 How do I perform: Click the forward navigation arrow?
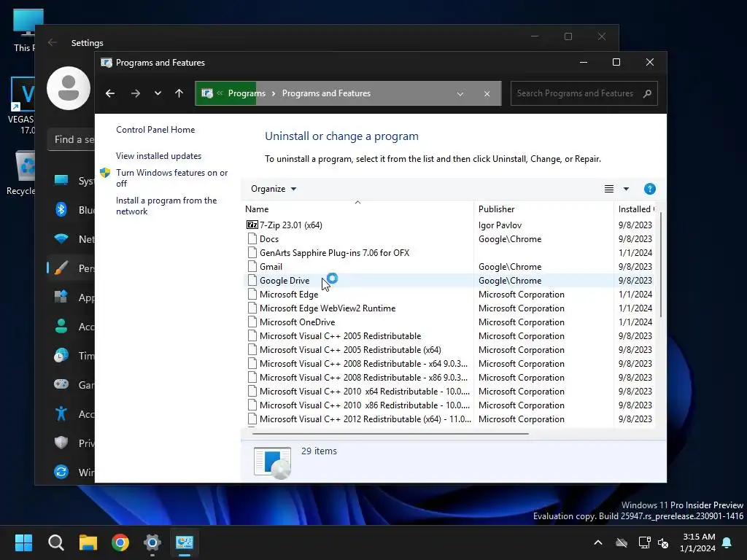(x=135, y=93)
